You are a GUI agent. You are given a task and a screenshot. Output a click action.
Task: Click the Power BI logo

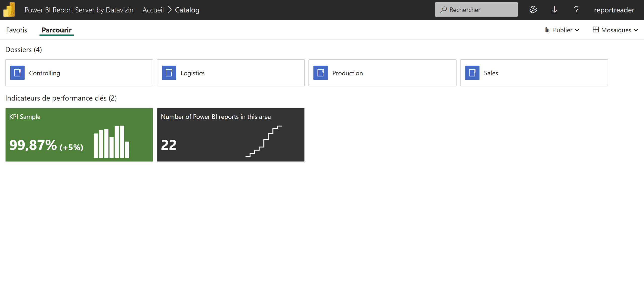(9, 10)
